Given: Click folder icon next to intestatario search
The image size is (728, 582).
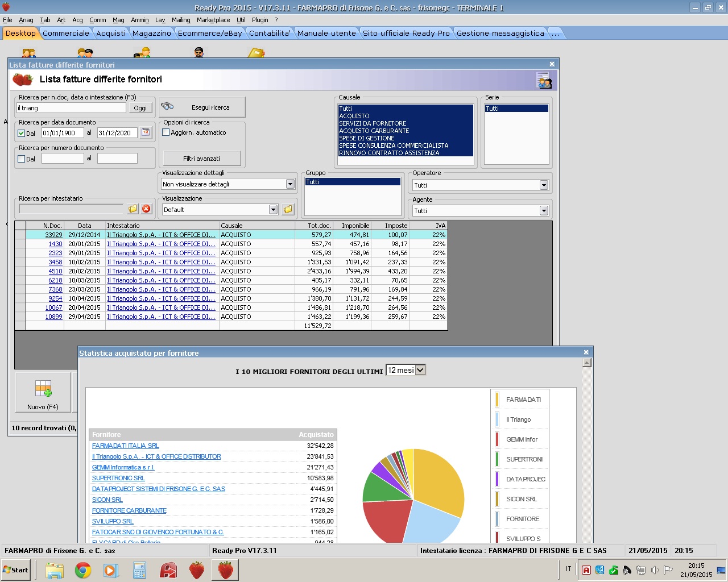Looking at the screenshot, I should pyautogui.click(x=133, y=209).
